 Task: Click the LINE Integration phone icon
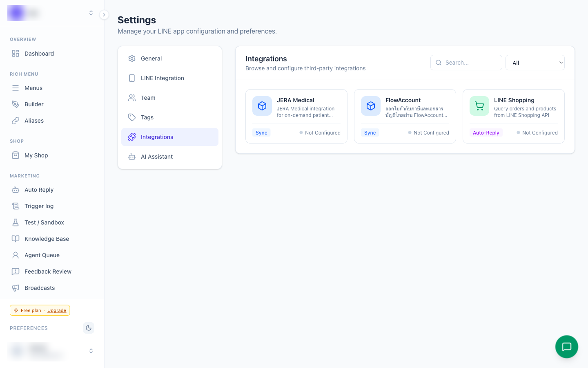[132, 78]
